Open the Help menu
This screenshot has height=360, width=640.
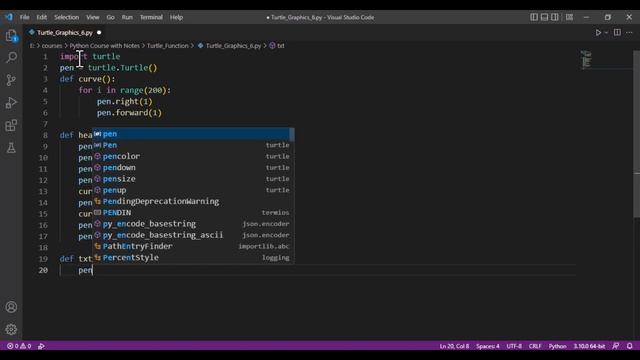[x=176, y=17]
